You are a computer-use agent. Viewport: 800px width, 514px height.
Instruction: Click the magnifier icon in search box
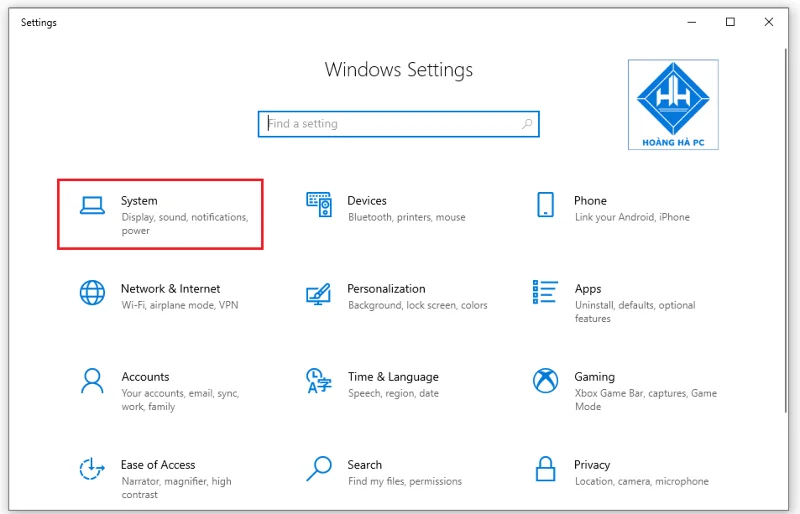527,124
